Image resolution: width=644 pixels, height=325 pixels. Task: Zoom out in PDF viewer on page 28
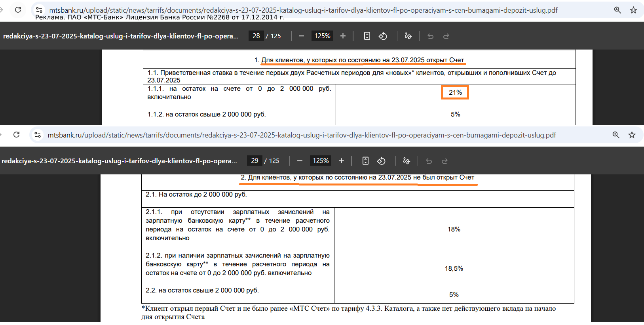coord(301,36)
